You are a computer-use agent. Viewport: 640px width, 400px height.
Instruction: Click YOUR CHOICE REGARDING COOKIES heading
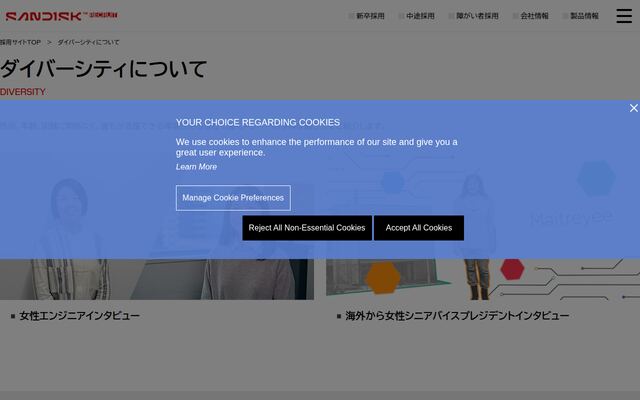tap(258, 122)
